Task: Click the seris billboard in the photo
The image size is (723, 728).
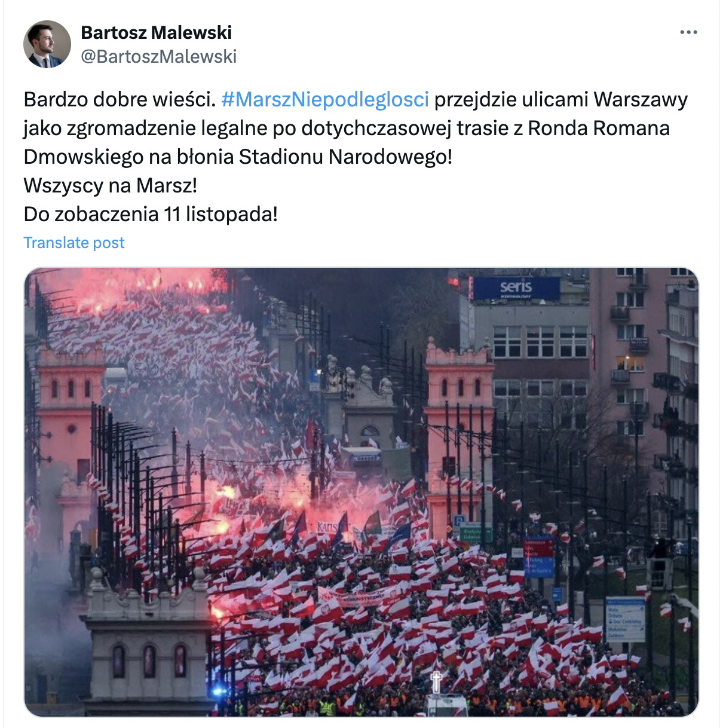Action: [516, 288]
